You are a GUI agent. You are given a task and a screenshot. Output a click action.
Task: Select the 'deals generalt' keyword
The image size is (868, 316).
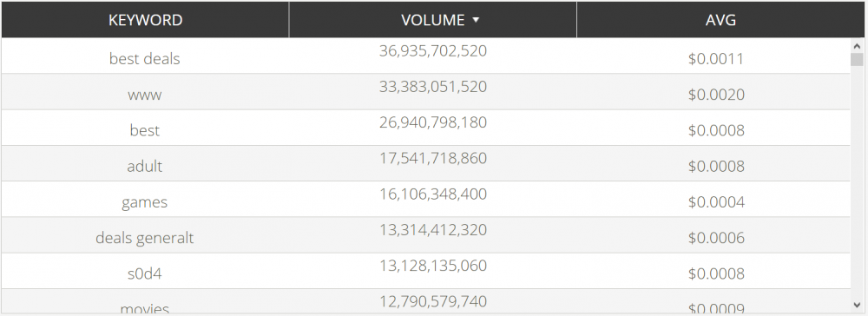pos(144,238)
